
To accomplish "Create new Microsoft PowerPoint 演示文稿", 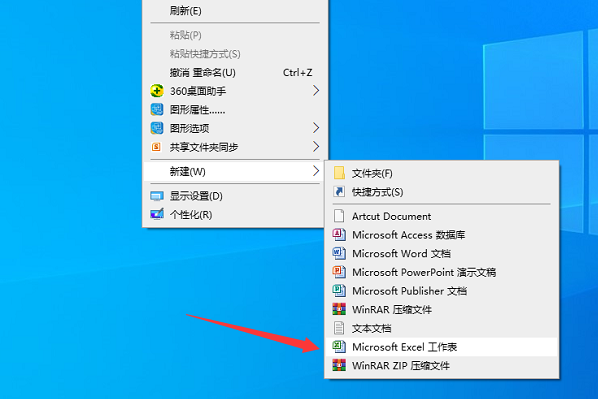I will click(x=442, y=272).
